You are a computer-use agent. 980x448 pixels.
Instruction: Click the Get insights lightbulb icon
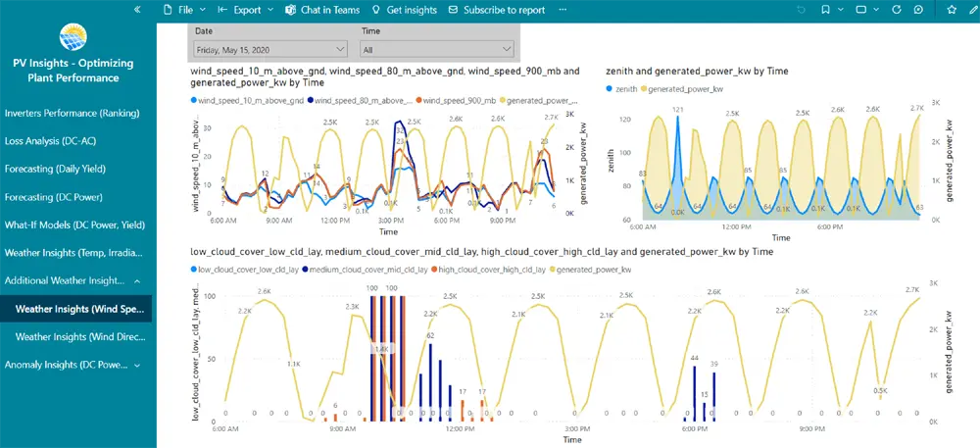pos(375,10)
